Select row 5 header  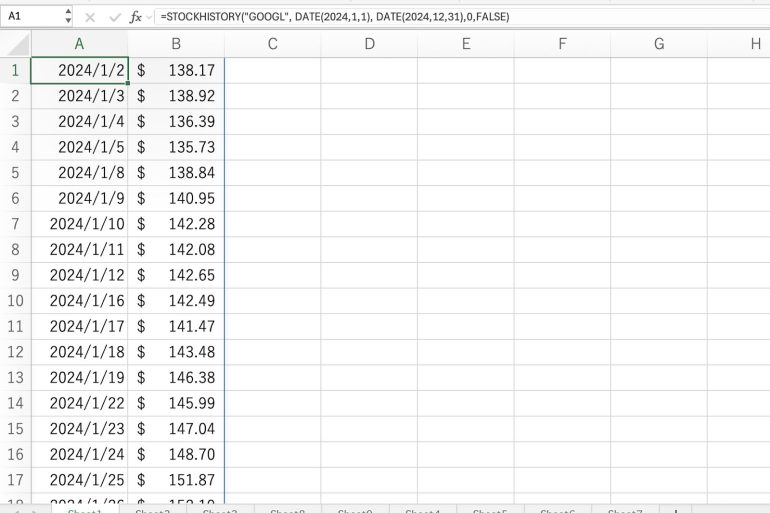pyautogui.click(x=15, y=172)
